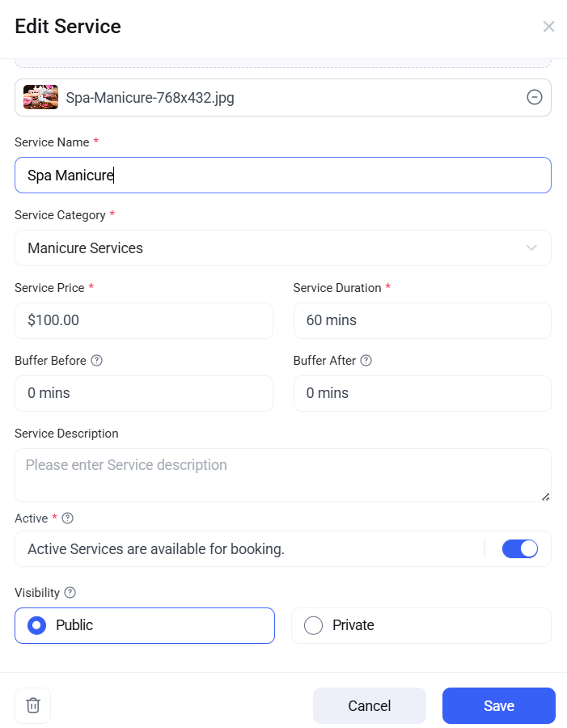Open the Visibility help tooltip
567x728 pixels.
[x=71, y=592]
